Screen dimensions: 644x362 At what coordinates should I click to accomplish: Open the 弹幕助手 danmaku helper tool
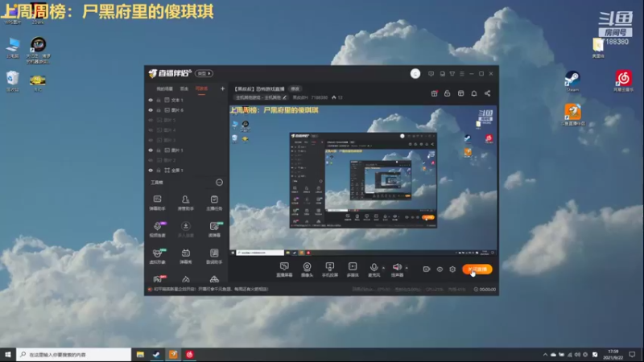pos(157,203)
